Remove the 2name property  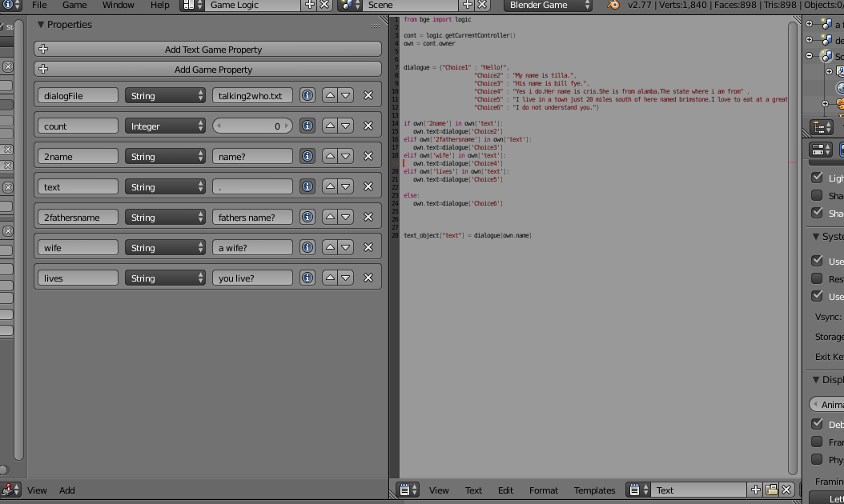coord(368,157)
